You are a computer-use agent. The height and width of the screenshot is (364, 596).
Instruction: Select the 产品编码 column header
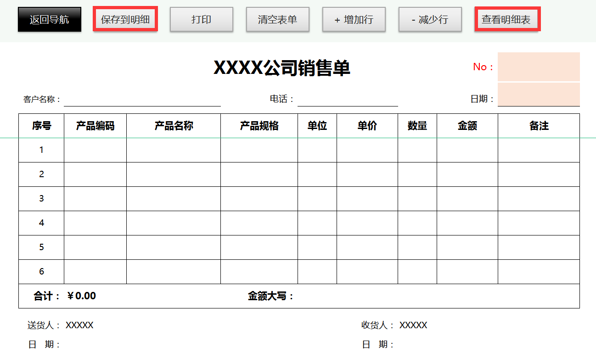pos(95,126)
